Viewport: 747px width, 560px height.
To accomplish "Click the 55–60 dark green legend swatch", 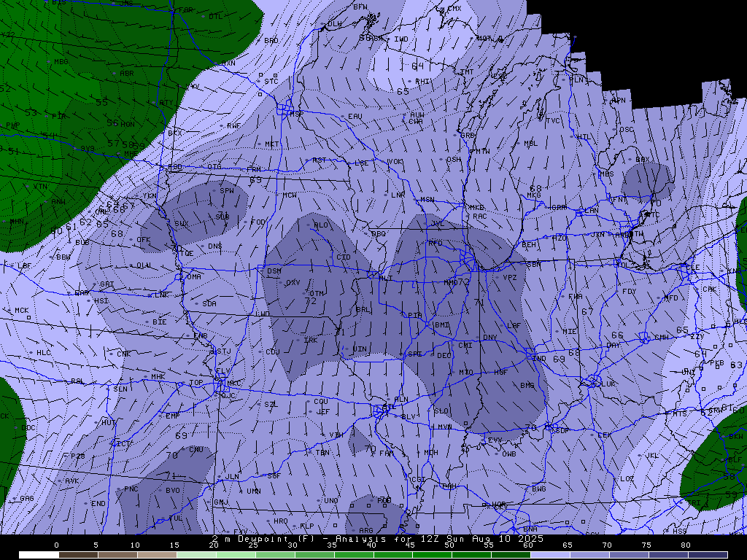I will (511, 555).
